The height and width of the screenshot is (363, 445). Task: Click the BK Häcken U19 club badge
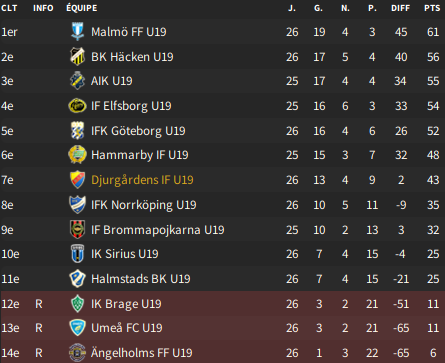[x=78, y=57]
